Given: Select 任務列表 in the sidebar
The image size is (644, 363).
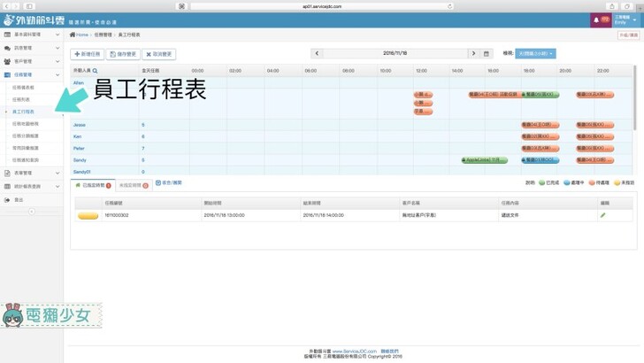Looking at the screenshot, I should 21,100.
